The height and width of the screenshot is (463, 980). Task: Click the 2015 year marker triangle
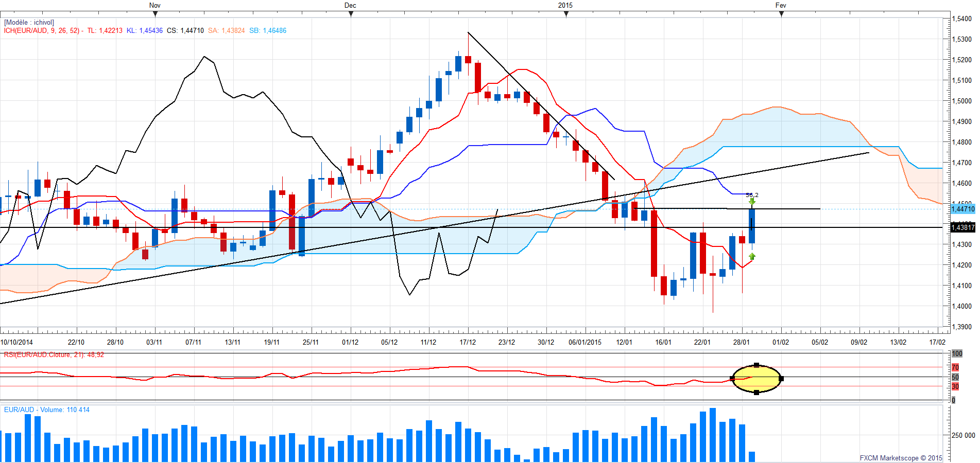pyautogui.click(x=566, y=14)
